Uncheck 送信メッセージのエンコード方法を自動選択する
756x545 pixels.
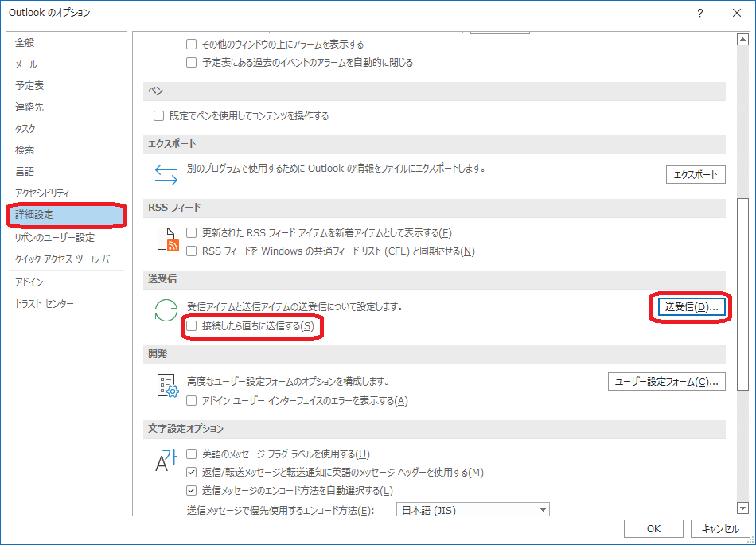click(192, 491)
